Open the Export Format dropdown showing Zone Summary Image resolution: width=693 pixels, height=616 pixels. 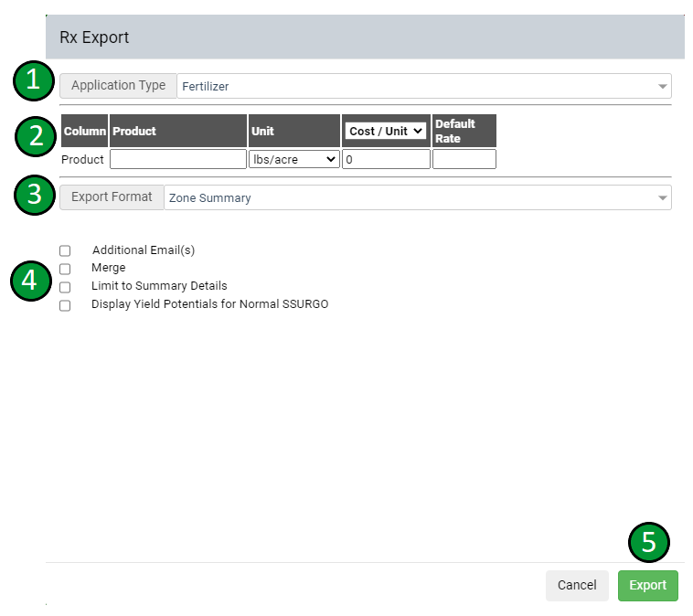coord(418,197)
